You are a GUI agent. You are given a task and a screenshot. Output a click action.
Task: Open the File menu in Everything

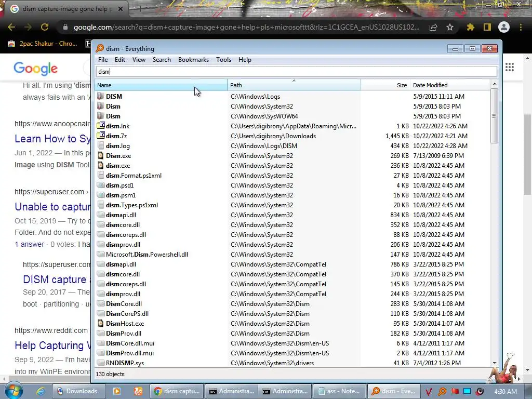[103, 60]
